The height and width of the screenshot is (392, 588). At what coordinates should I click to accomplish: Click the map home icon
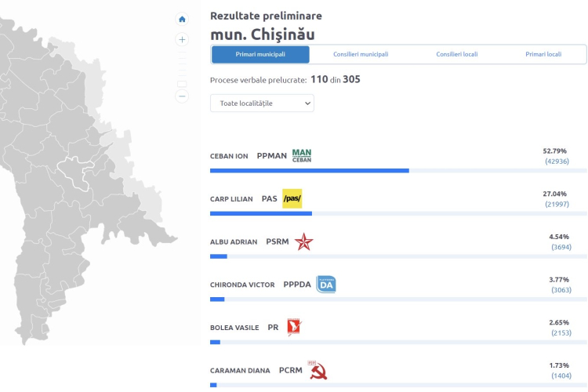(x=182, y=19)
